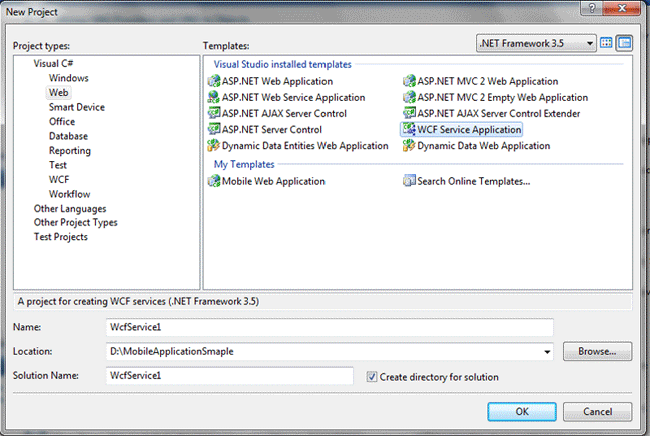The height and width of the screenshot is (436, 650).
Task: Switch templates to small icons view
Action: (625, 43)
